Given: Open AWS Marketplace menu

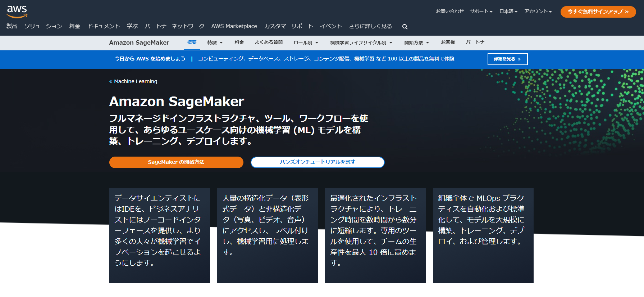Looking at the screenshot, I should tap(234, 26).
